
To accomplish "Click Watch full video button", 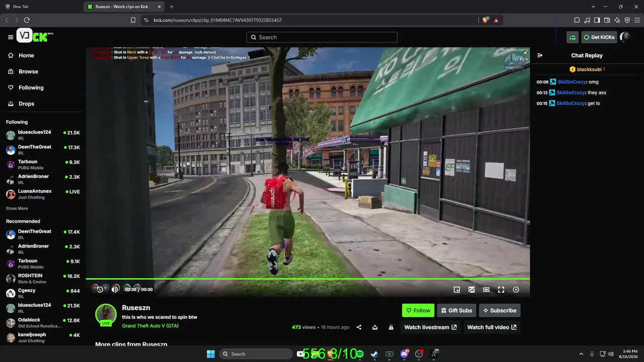I will [x=492, y=327].
